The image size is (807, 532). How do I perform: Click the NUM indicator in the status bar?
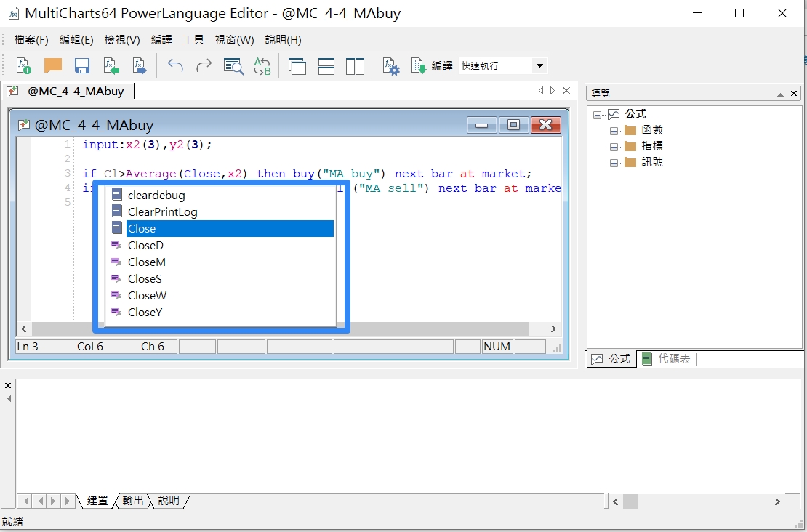coord(497,347)
